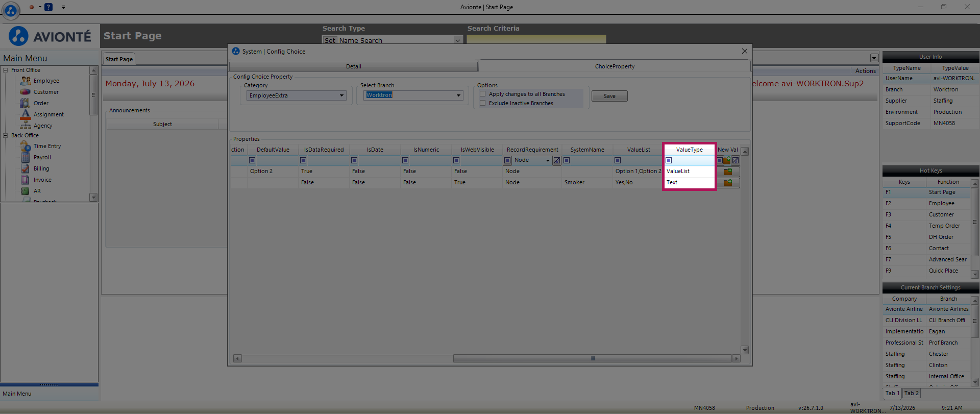Click the Properties grid vertical scroll down arrow

[745, 350]
